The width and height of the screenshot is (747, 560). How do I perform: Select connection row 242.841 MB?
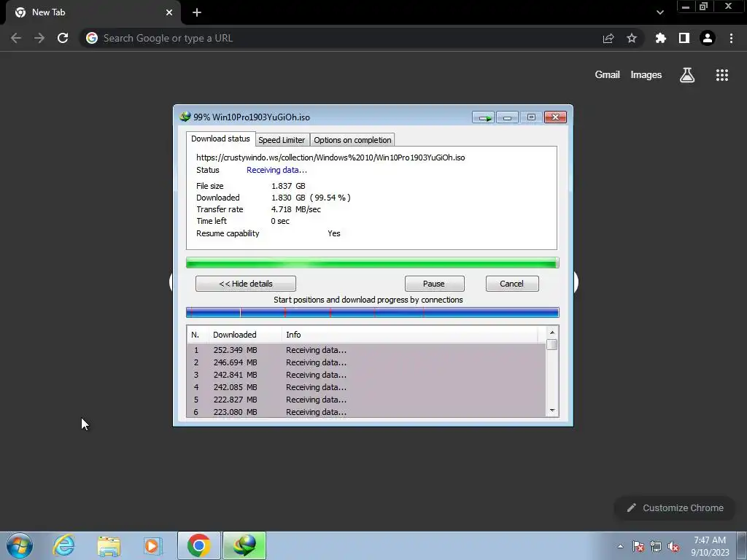click(x=366, y=375)
